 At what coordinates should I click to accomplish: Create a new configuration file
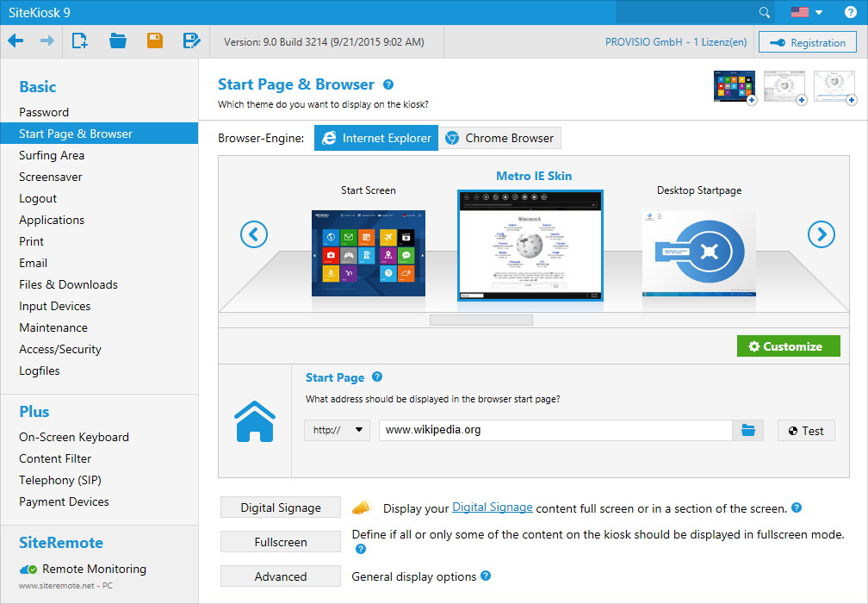[80, 40]
